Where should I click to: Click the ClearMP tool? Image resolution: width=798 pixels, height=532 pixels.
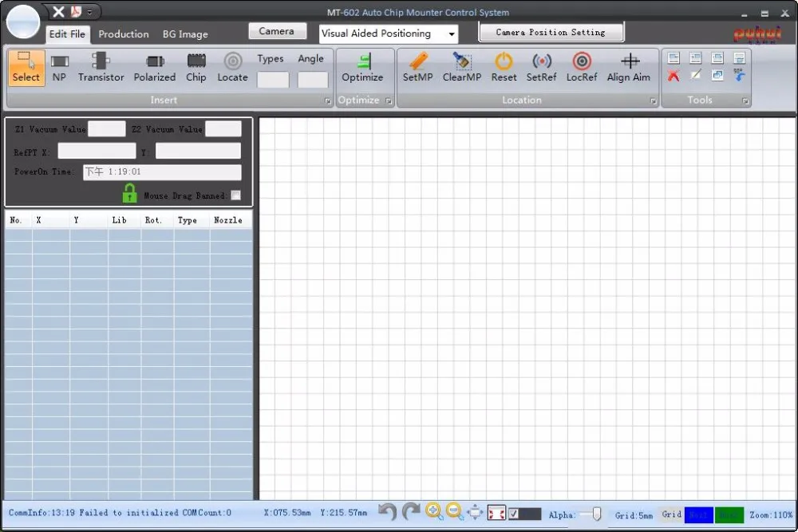[462, 68]
